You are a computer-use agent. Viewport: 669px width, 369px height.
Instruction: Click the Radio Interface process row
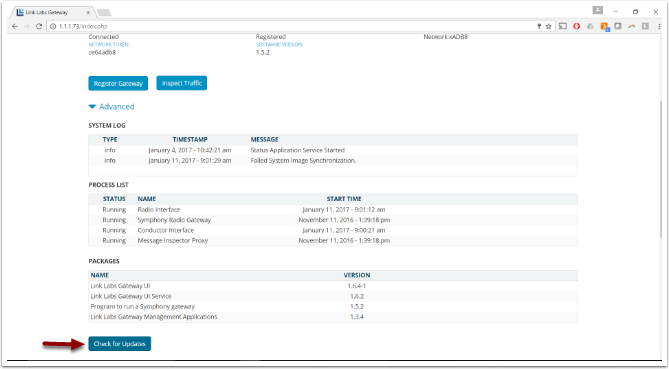click(x=333, y=209)
